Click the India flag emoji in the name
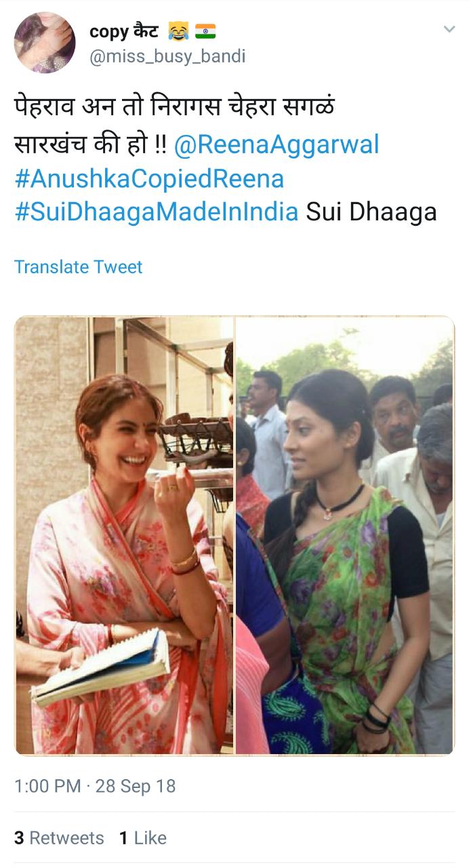Viewport: 469px width, 868px height. click(205, 31)
